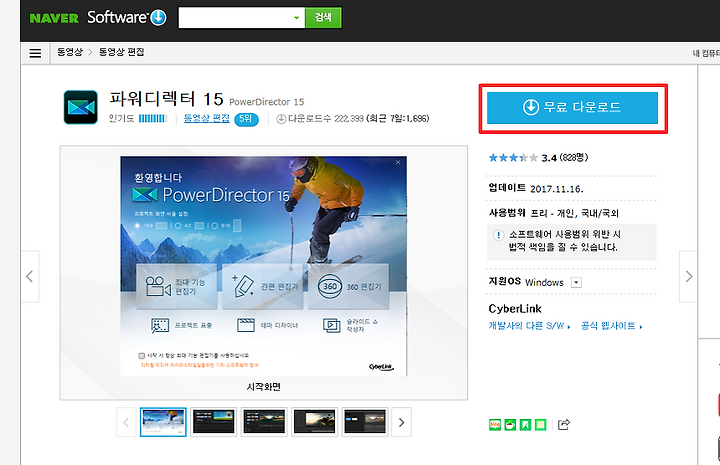Go to 동영상 breadcrumb category
The image size is (720, 465).
pos(70,52)
